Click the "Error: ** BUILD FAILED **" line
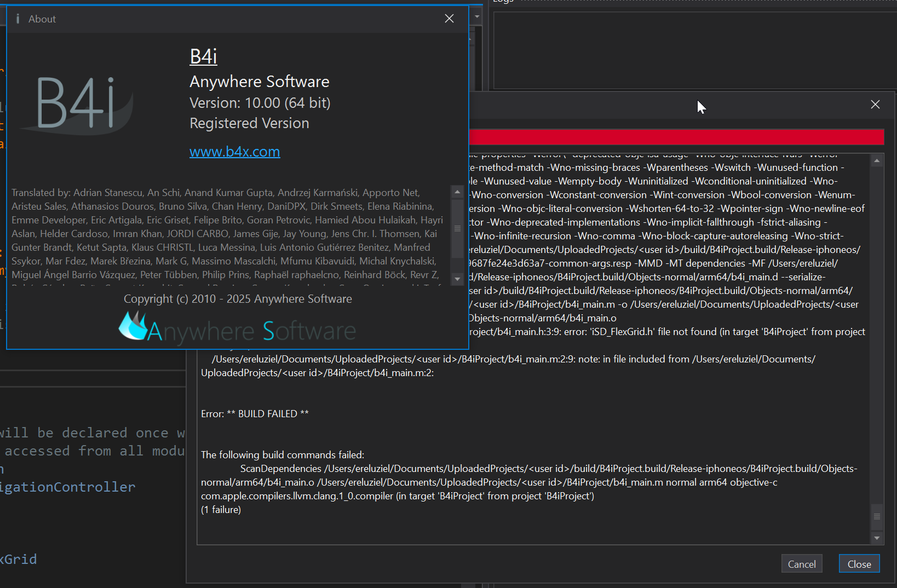Image resolution: width=897 pixels, height=588 pixels. 255,414
